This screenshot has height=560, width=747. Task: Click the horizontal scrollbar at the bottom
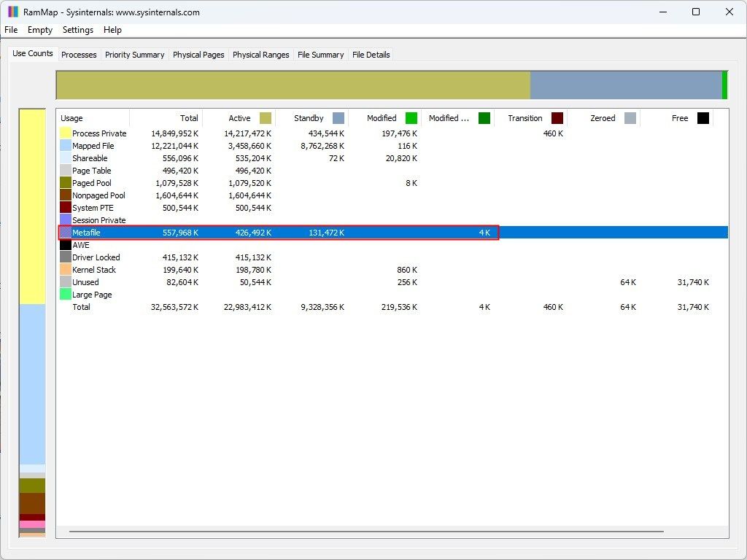point(366,532)
